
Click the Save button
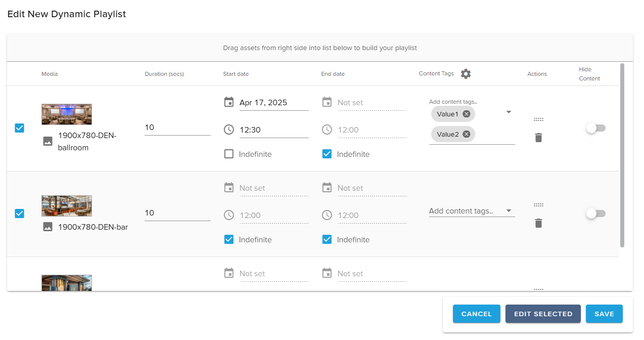(604, 314)
